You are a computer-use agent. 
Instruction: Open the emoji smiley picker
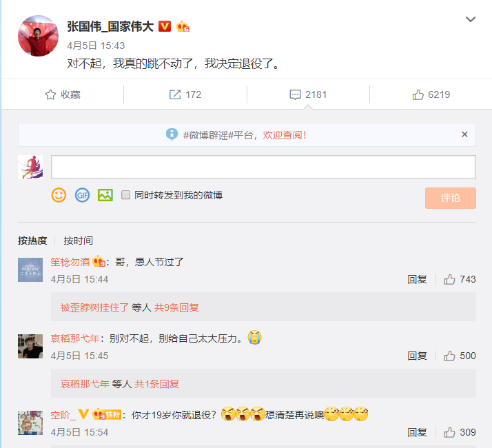coord(59,195)
